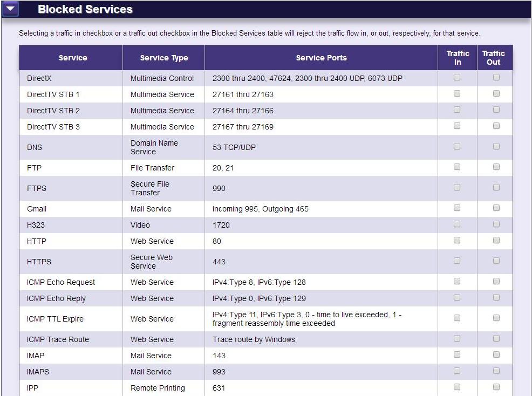532x396 pixels.
Task: Select the DirectX service name
Action: pyautogui.click(x=39, y=78)
